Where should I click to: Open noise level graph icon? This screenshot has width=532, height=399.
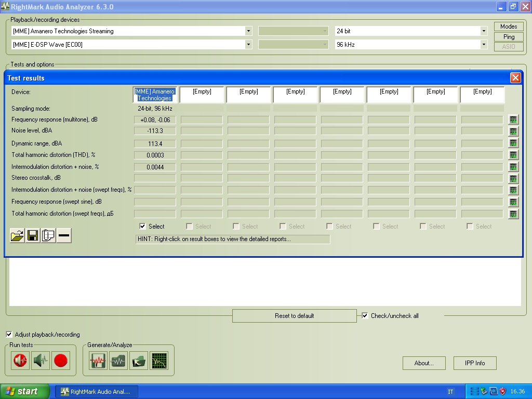pyautogui.click(x=513, y=131)
